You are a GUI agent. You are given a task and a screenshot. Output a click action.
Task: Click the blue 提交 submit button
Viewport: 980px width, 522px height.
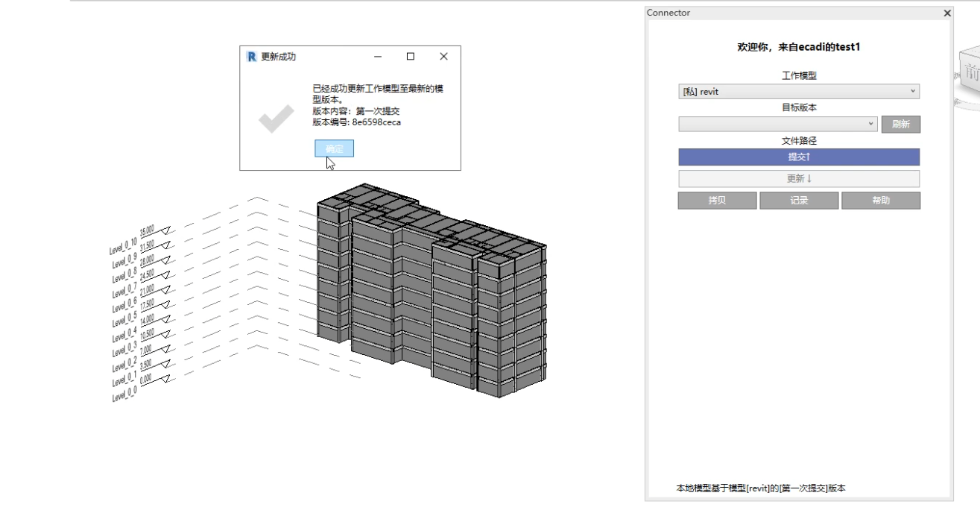coord(798,157)
